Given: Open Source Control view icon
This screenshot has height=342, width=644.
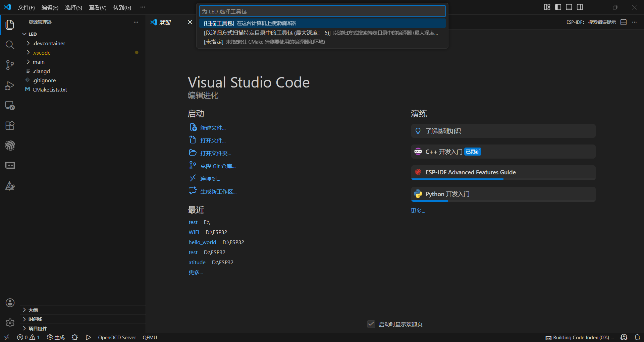Looking at the screenshot, I should (10, 65).
